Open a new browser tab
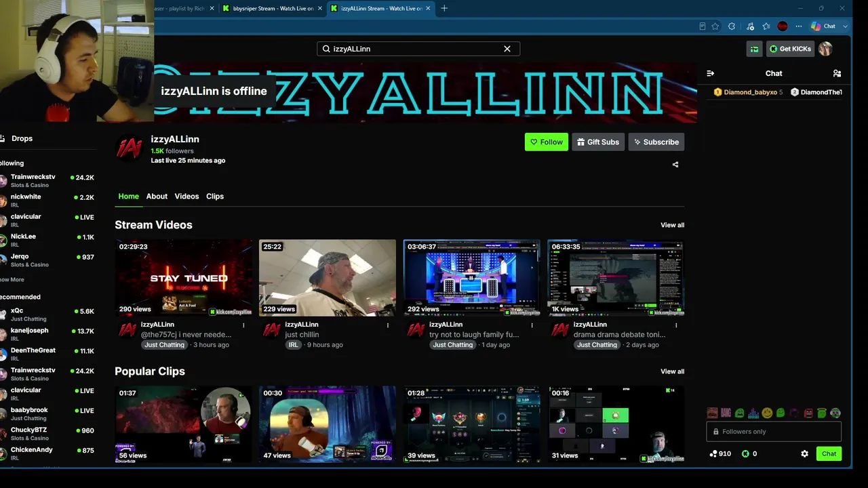868x488 pixels. coord(444,8)
